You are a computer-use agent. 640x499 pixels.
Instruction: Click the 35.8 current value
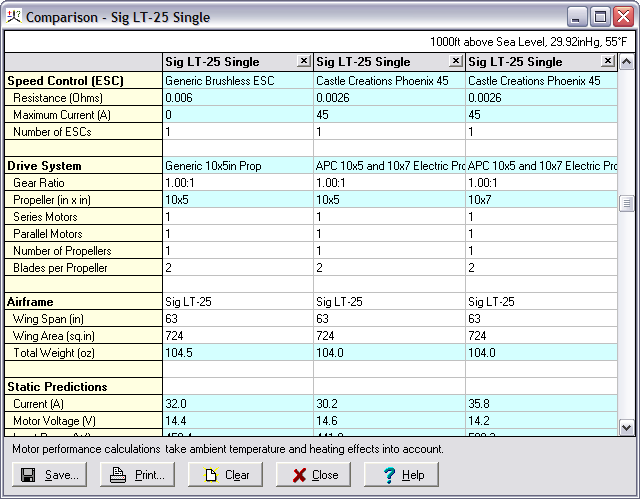541,404
